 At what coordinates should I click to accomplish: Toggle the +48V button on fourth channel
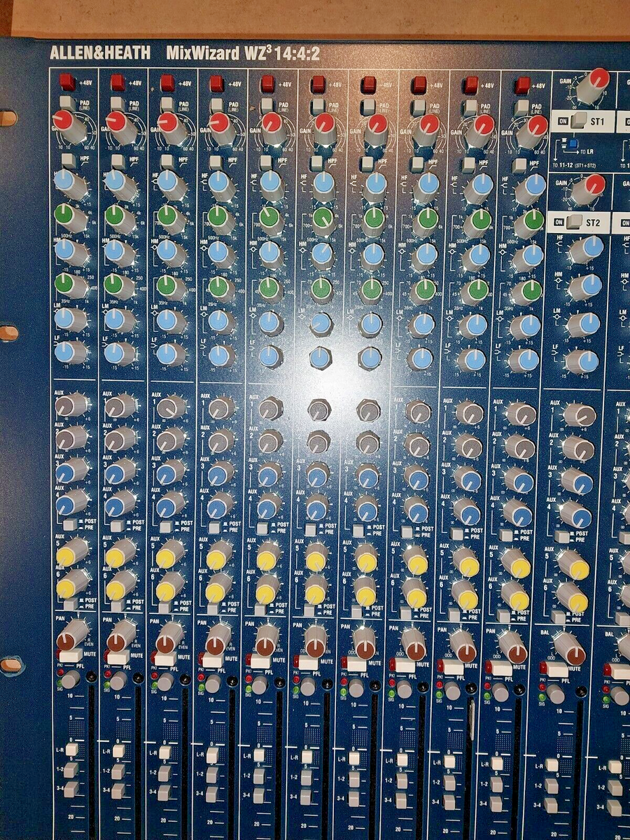pyautogui.click(x=216, y=83)
